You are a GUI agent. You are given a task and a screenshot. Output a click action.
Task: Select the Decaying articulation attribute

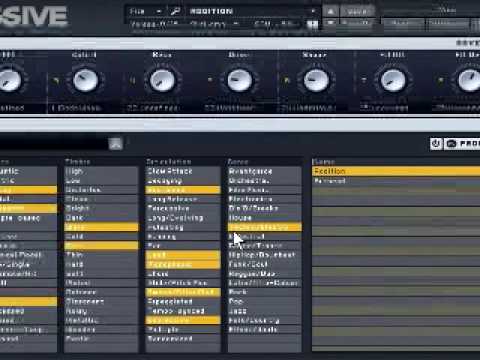[183, 181]
